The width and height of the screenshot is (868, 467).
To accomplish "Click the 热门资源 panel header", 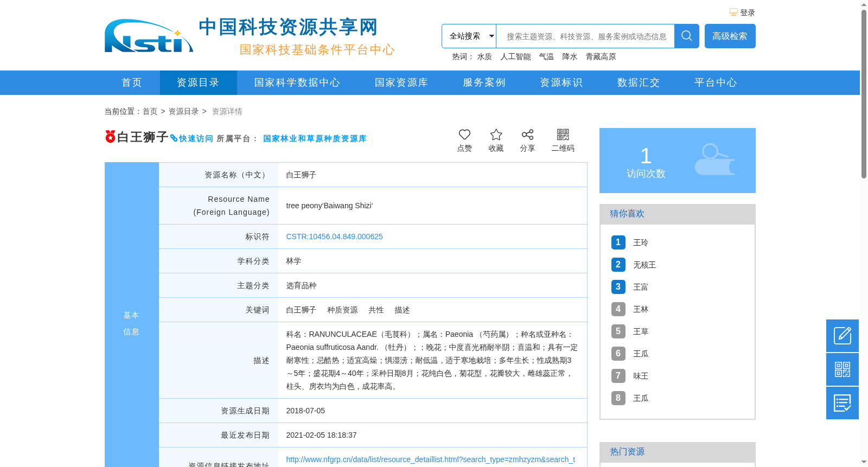I will 678,452.
